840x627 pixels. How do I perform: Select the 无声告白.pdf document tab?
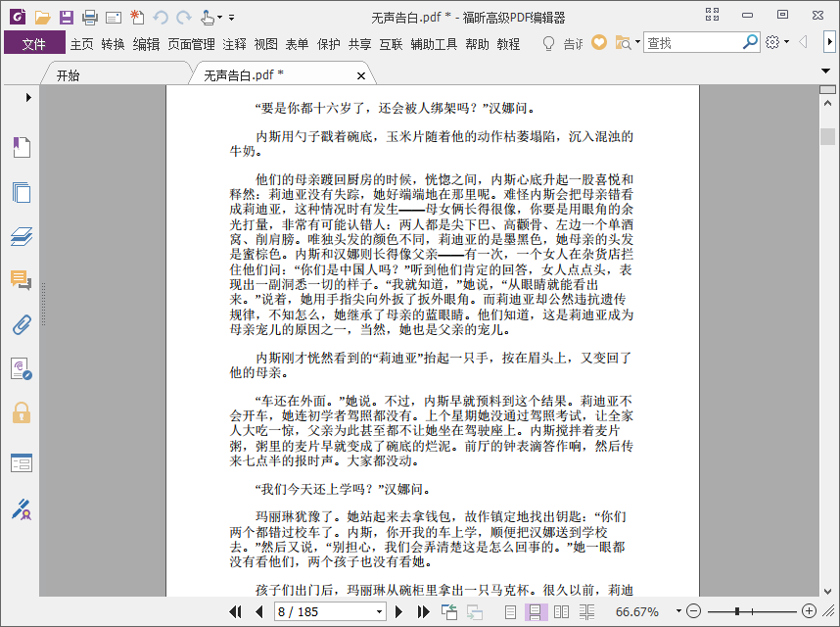244,75
